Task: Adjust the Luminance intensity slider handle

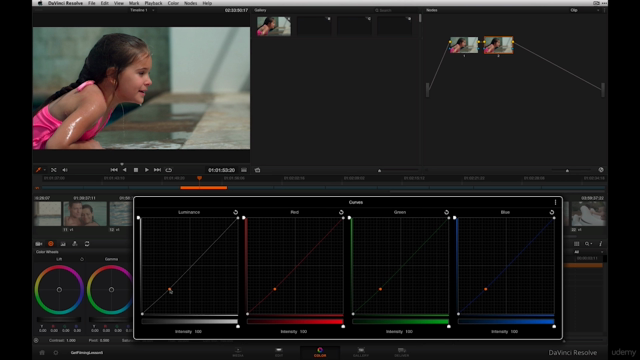Action: point(238,326)
